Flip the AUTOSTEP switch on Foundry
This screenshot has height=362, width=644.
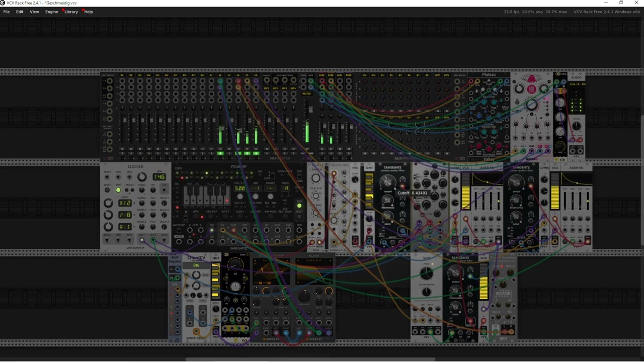(179, 230)
